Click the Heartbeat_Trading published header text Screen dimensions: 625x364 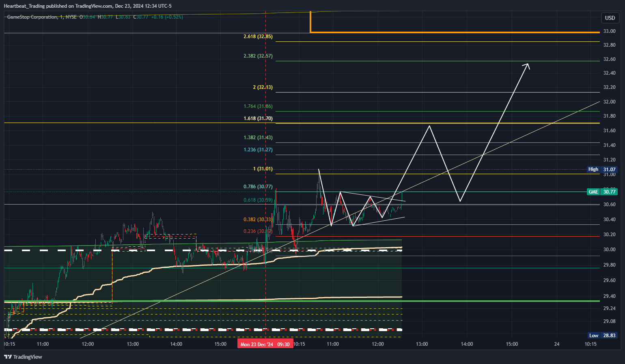pyautogui.click(x=88, y=6)
